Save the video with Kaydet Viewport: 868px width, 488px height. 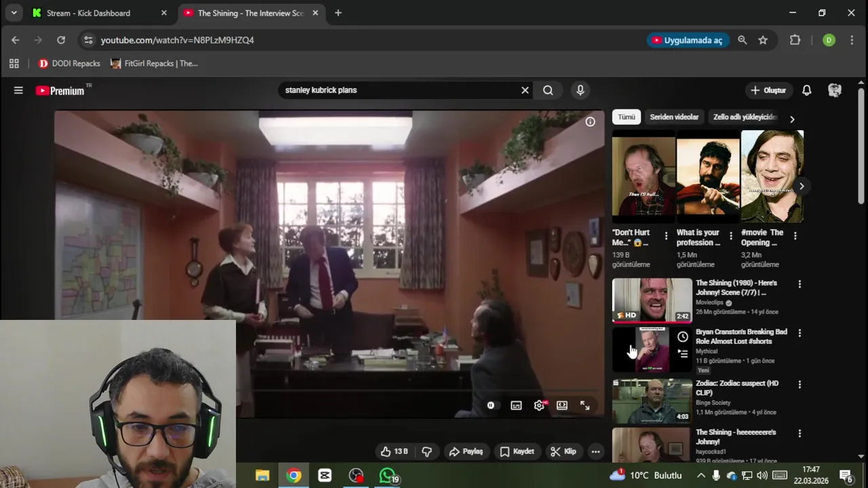(x=517, y=451)
